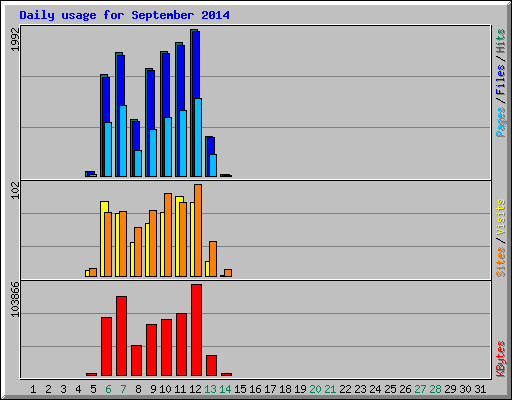Click green weekend day label 28
512x400 pixels.
[435, 389]
